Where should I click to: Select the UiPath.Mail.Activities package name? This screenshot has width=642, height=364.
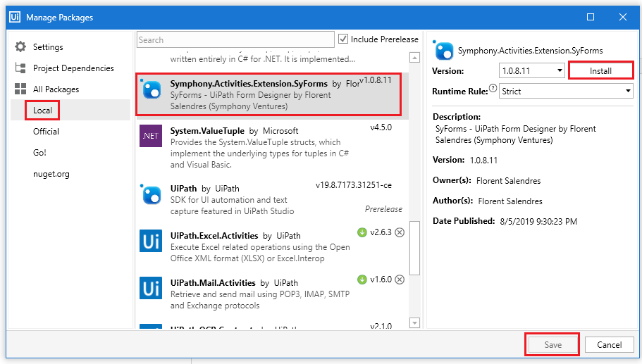point(213,282)
